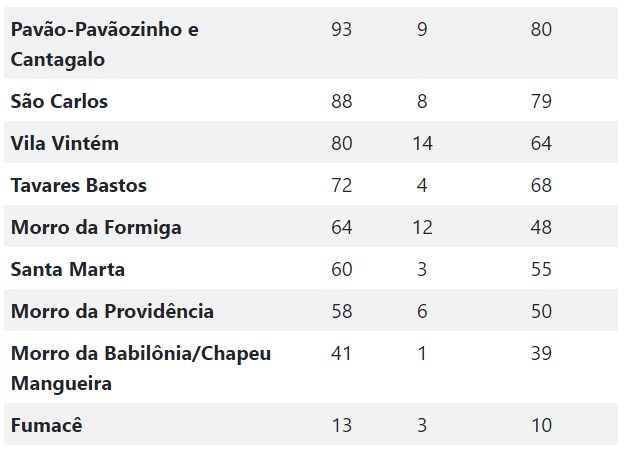Click value 13 in the Fumacê row
Image resolution: width=631 pixels, height=469 pixels.
coord(342,426)
